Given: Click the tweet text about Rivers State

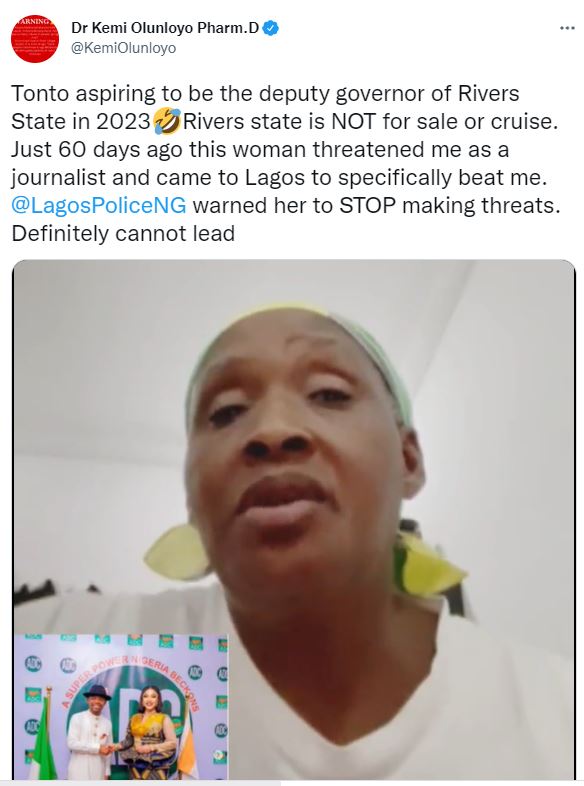Looking at the screenshot, I should (x=286, y=164).
